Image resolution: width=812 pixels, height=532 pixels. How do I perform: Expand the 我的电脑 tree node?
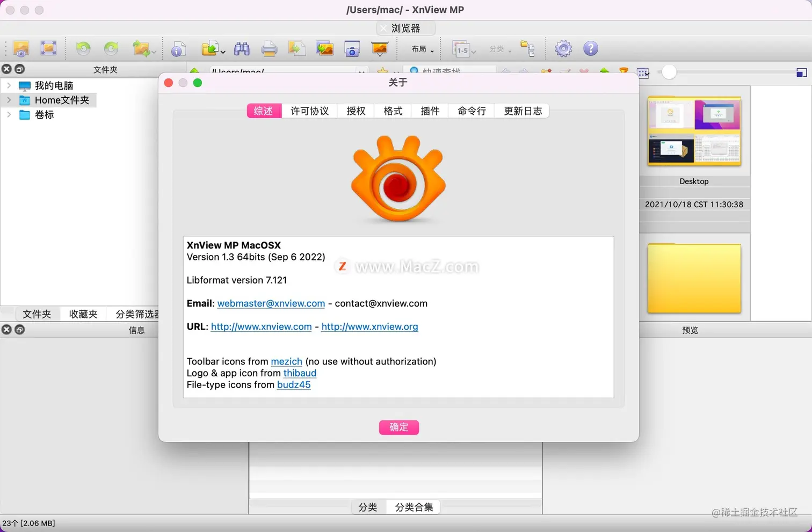9,85
